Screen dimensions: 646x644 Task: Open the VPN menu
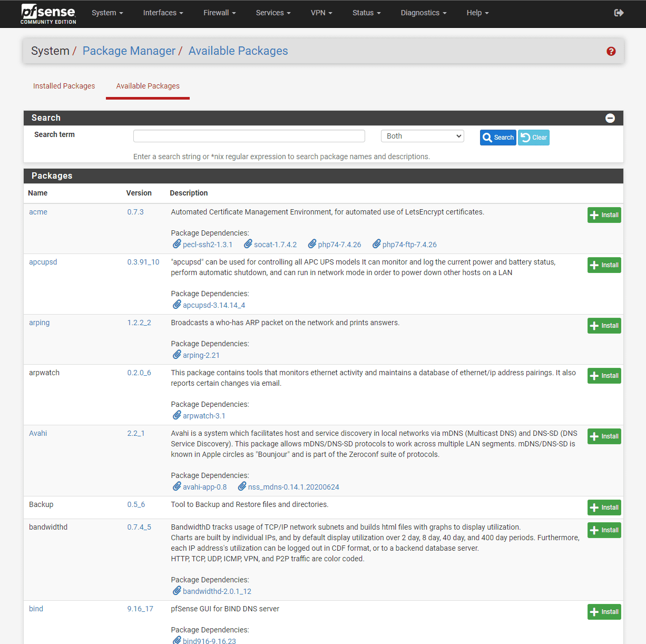(x=321, y=13)
